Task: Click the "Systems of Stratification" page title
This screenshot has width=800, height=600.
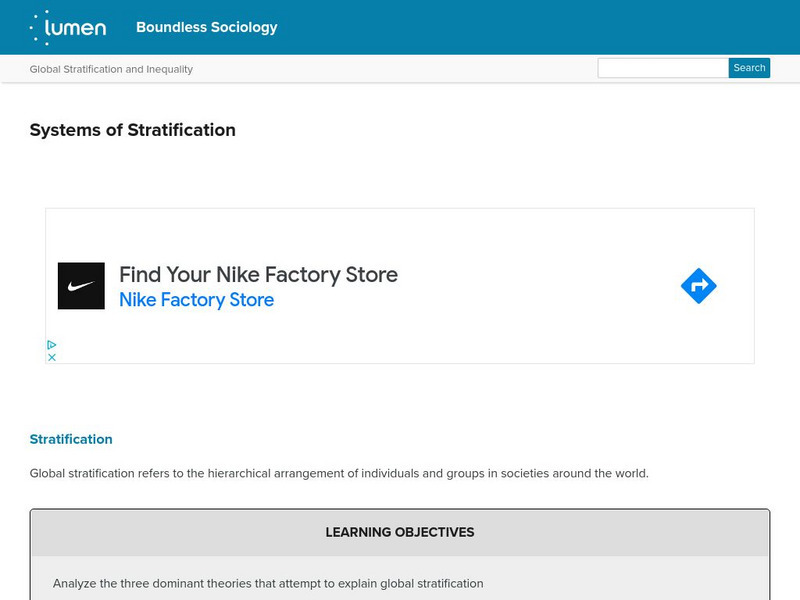Action: [133, 130]
